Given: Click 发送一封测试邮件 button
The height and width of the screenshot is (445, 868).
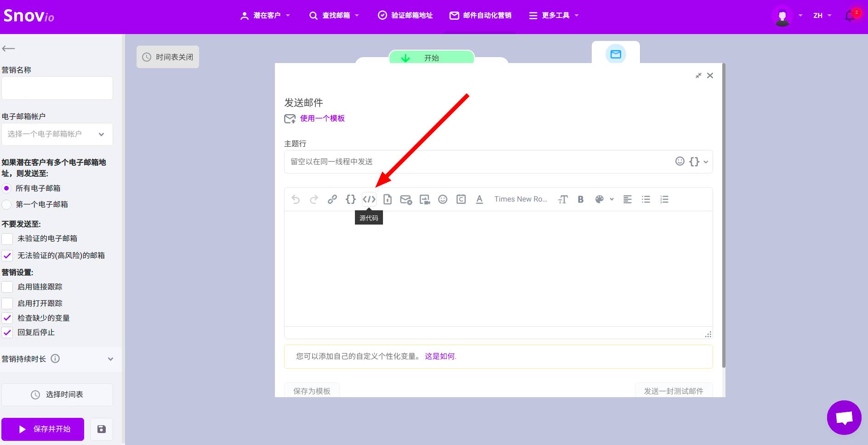Looking at the screenshot, I should (x=674, y=390).
